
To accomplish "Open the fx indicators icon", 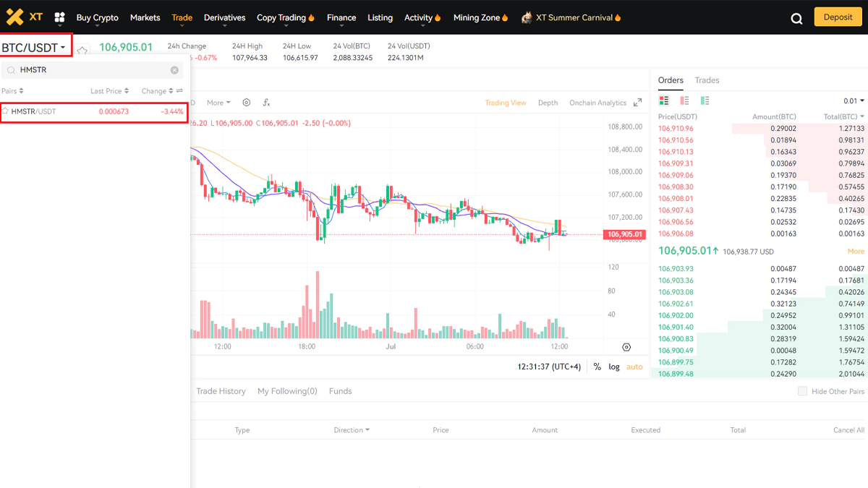I will point(266,103).
